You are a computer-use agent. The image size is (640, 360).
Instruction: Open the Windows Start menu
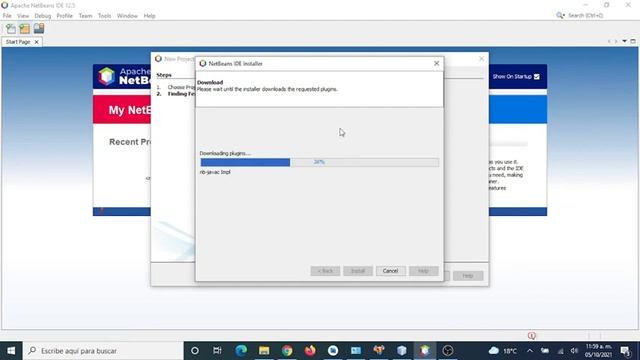pyautogui.click(x=11, y=351)
